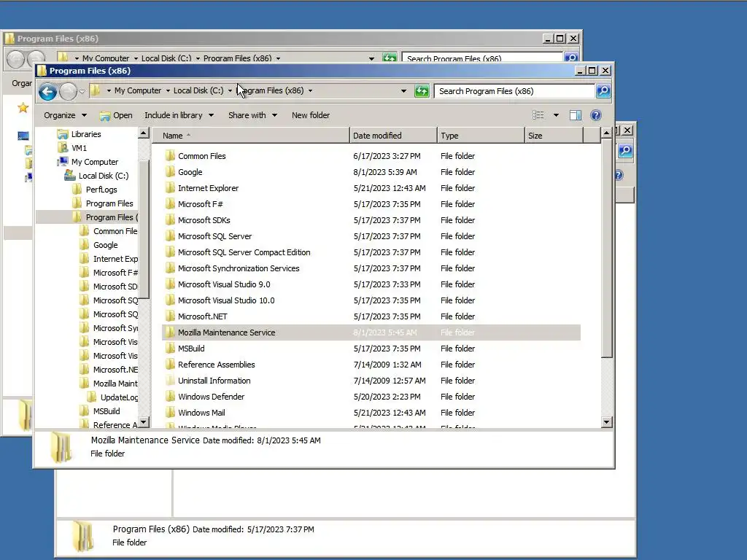Click New folder button

(x=311, y=115)
